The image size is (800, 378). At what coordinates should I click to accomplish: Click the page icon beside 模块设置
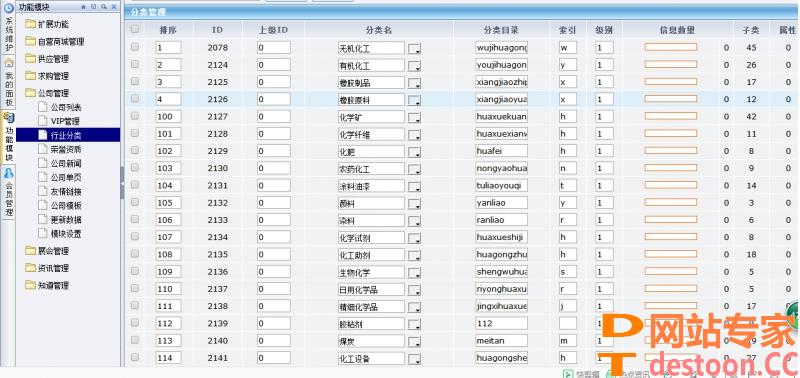pyautogui.click(x=42, y=234)
